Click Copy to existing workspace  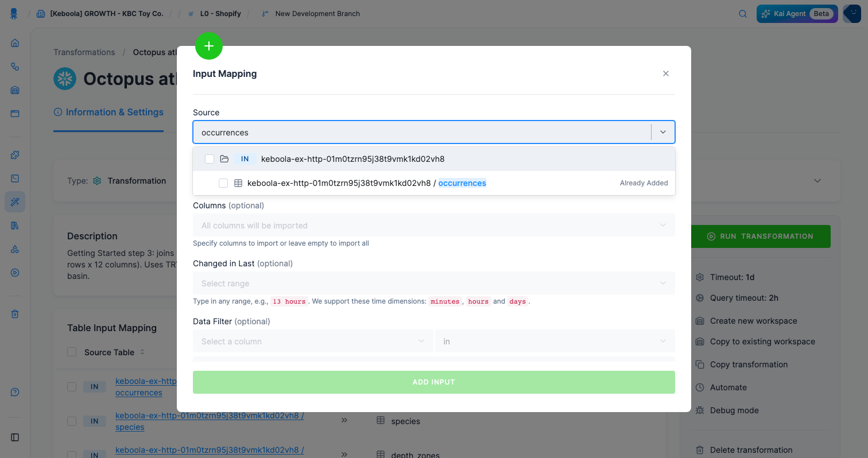pos(755,341)
